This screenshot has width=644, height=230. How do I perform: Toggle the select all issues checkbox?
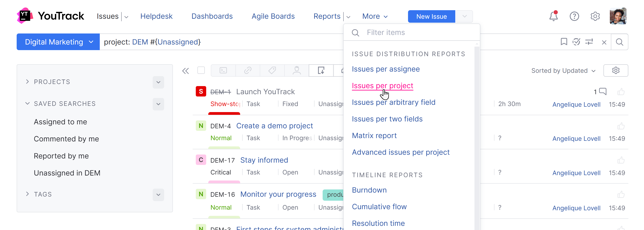[201, 70]
